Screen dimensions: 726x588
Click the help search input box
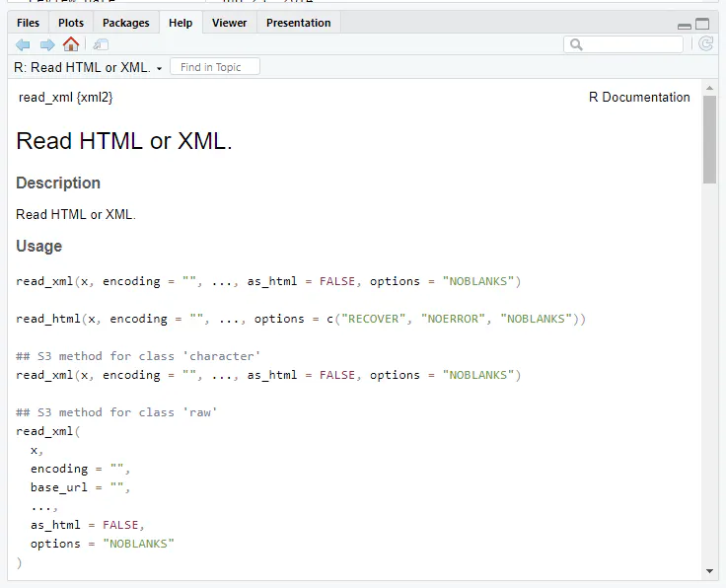click(x=623, y=44)
